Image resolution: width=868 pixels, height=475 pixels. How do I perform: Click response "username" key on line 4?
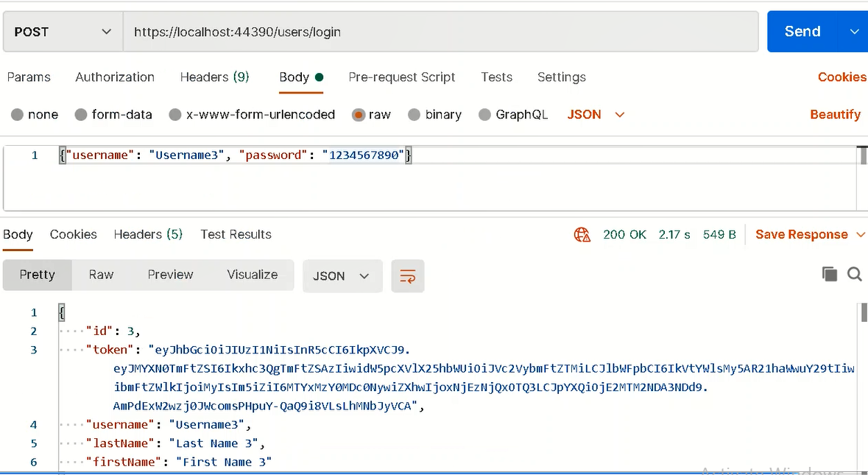121,425
